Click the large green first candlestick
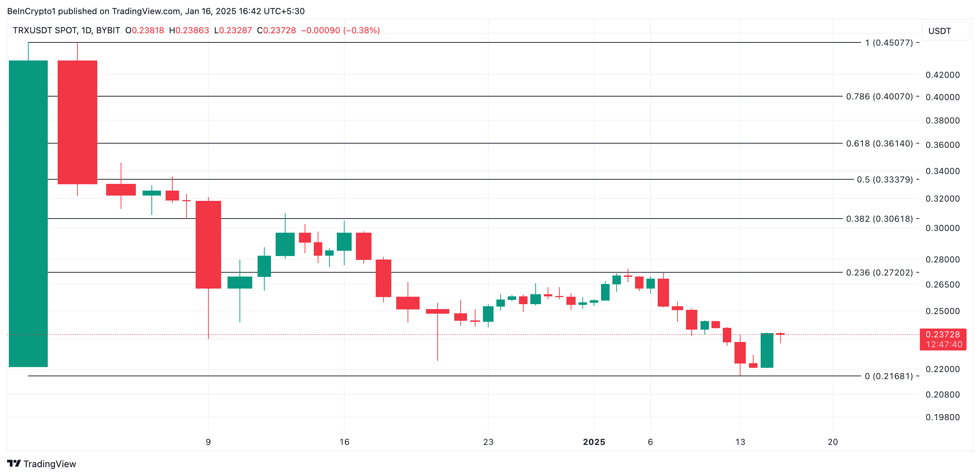980x476 pixels. (28, 213)
